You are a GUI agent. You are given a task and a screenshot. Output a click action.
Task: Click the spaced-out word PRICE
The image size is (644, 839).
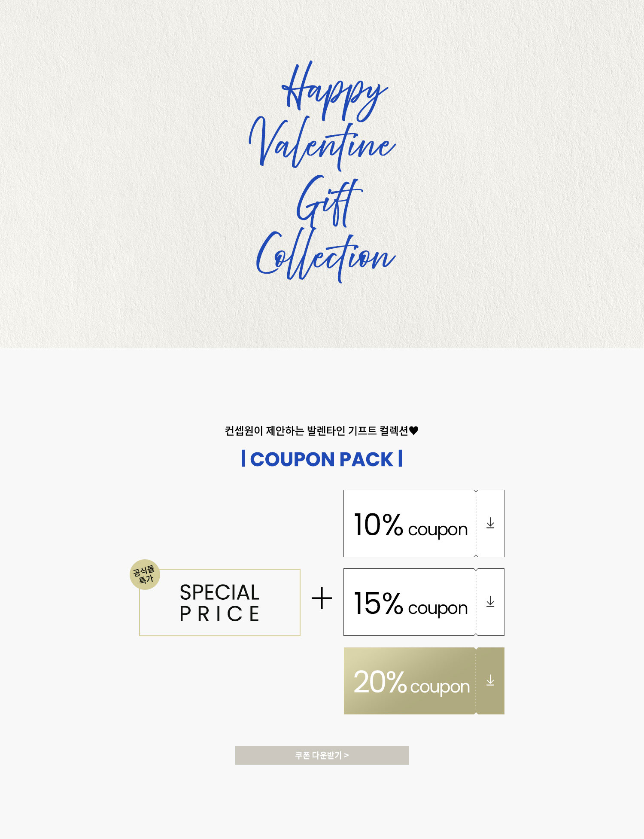[219, 614]
